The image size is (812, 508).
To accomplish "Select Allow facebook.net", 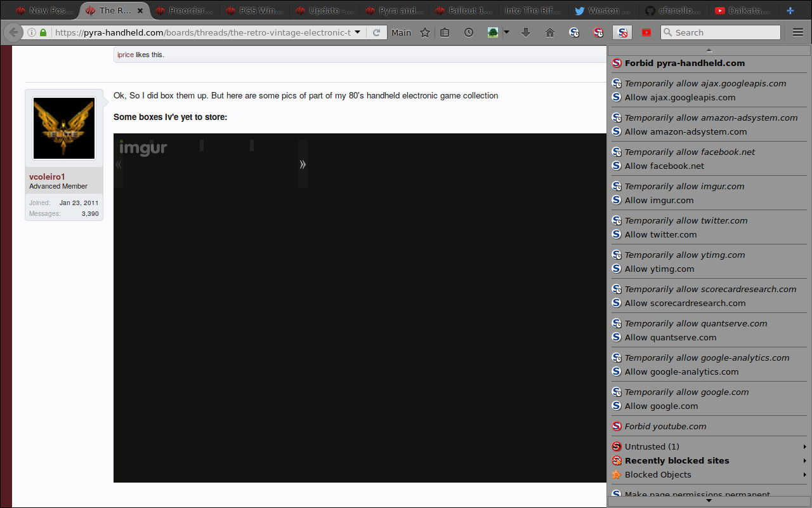I will click(664, 166).
